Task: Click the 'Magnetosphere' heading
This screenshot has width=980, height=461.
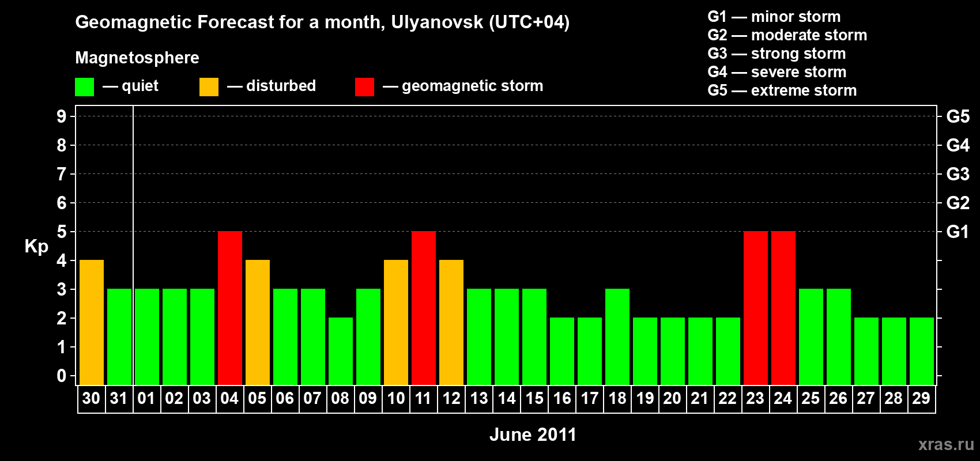Action: [137, 58]
